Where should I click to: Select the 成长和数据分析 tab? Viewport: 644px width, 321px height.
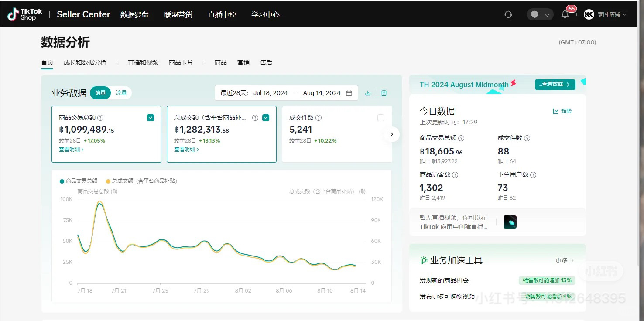click(85, 62)
